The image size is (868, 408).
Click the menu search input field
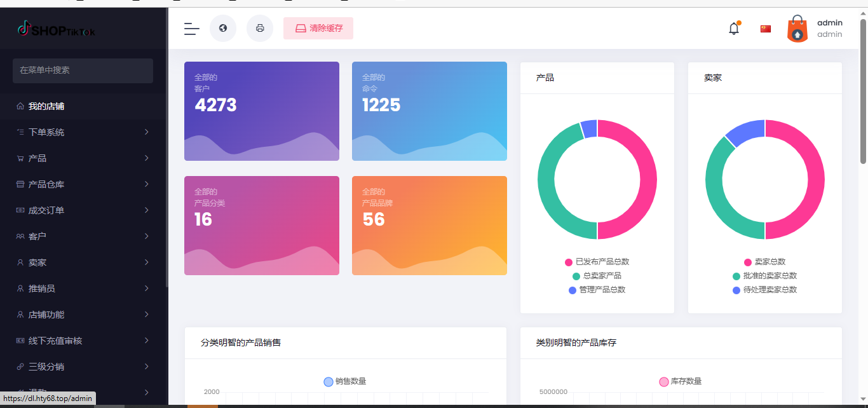pyautogui.click(x=82, y=71)
